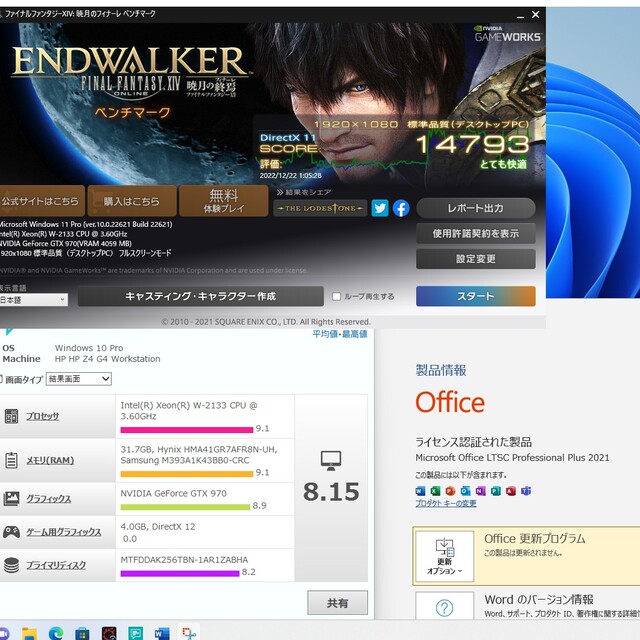Switch to Word on the taskbar

162,633
